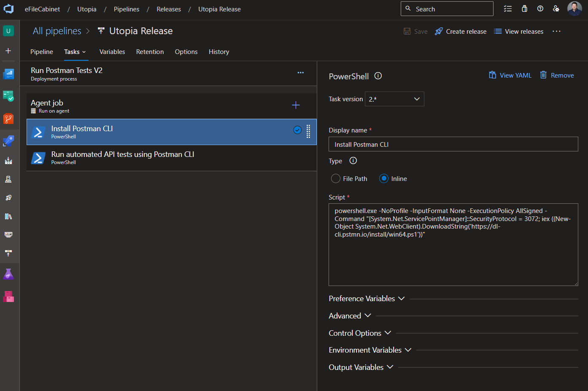
Task: Open eFileCabinet breadcrumb
Action: 42,9
